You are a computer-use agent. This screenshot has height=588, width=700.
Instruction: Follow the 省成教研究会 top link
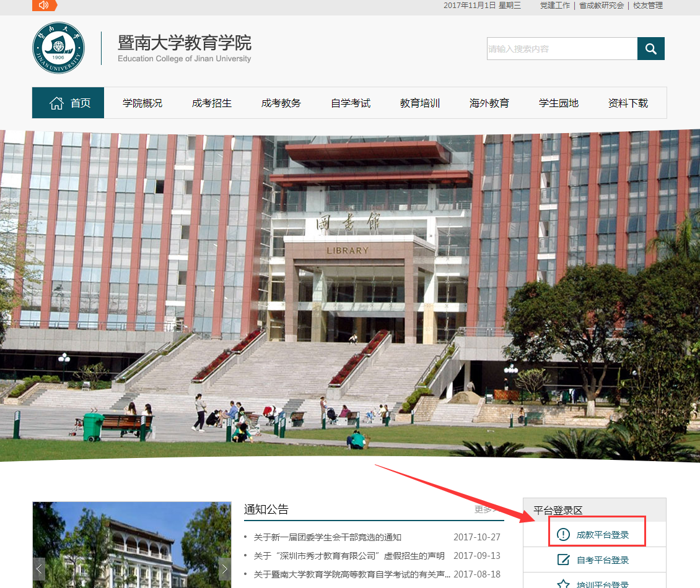point(602,6)
